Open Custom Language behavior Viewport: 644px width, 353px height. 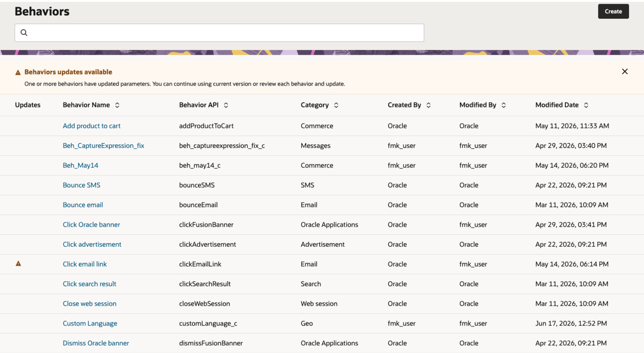tap(90, 323)
